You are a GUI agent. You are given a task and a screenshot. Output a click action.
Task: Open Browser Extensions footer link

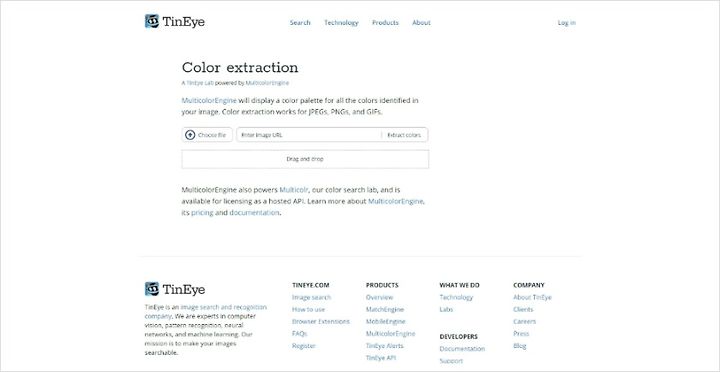point(321,321)
